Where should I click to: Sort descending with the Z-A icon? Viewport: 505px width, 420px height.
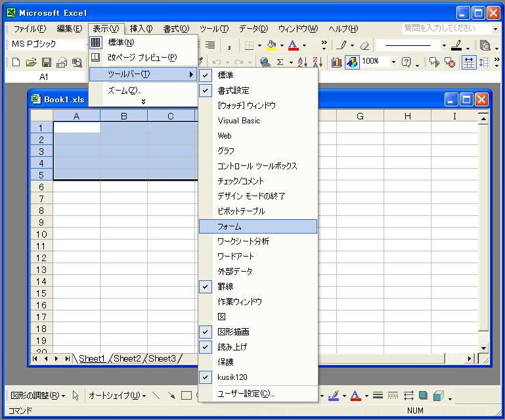pos(317,62)
